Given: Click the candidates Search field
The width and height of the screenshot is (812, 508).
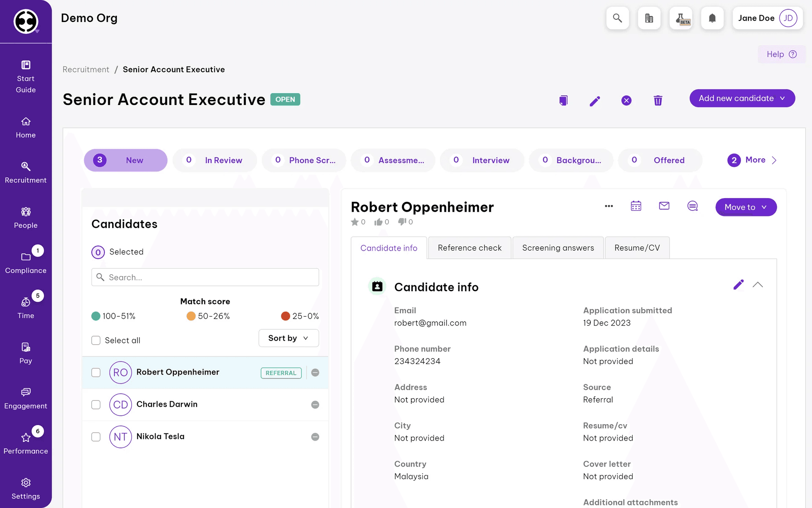Looking at the screenshot, I should click(205, 277).
